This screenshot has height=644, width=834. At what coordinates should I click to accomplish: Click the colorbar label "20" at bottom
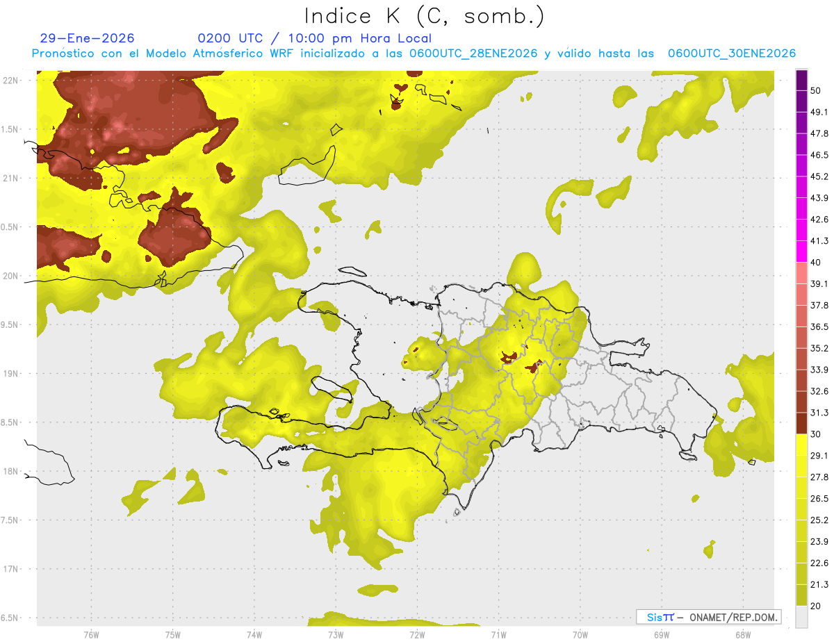[817, 606]
